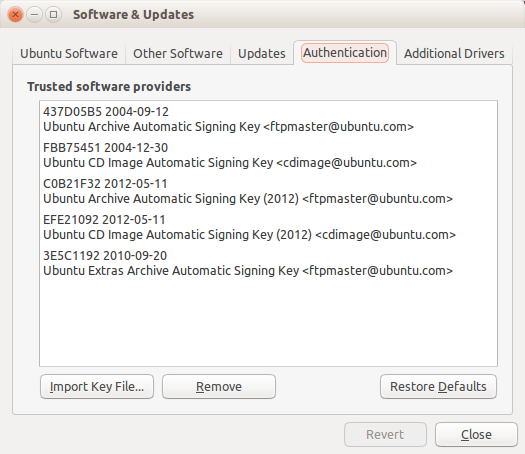This screenshot has width=525, height=454.
Task: Click Restore Defaults
Action: point(438,386)
